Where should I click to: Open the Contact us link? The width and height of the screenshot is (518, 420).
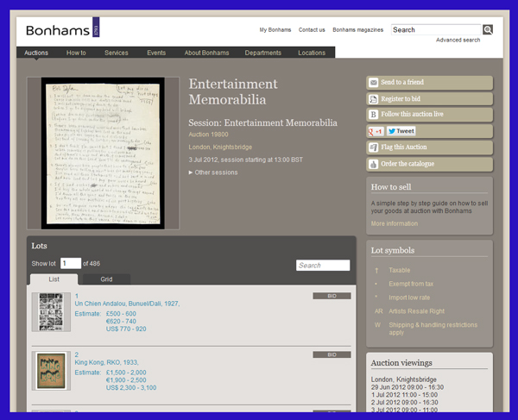pos(312,29)
